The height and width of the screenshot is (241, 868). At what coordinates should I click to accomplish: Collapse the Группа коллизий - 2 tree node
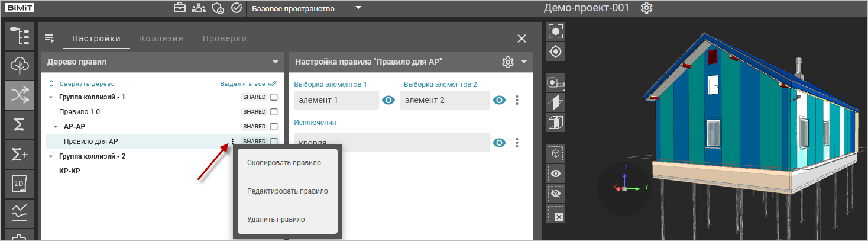[50, 157]
